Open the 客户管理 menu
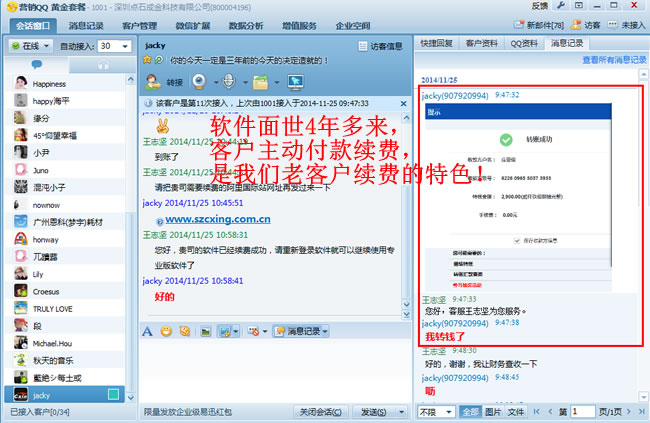Image resolution: width=650 pixels, height=423 pixels. pos(139,26)
